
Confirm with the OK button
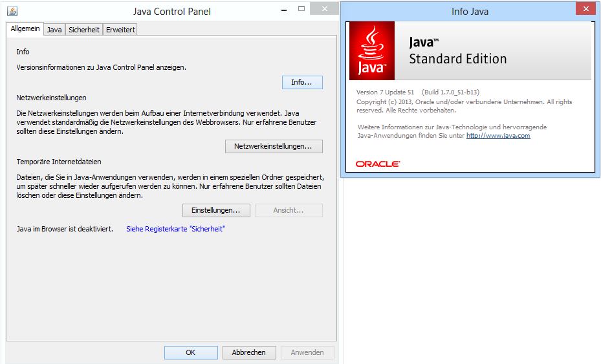[191, 352]
